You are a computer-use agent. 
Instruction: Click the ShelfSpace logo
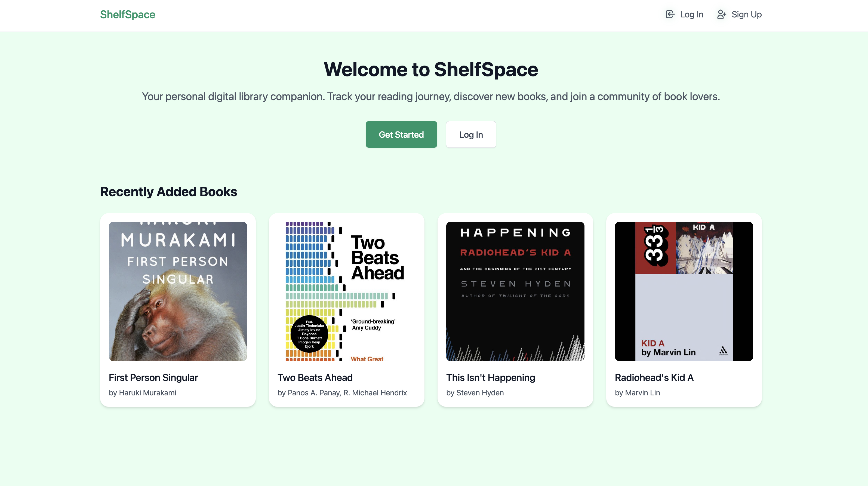(x=127, y=14)
